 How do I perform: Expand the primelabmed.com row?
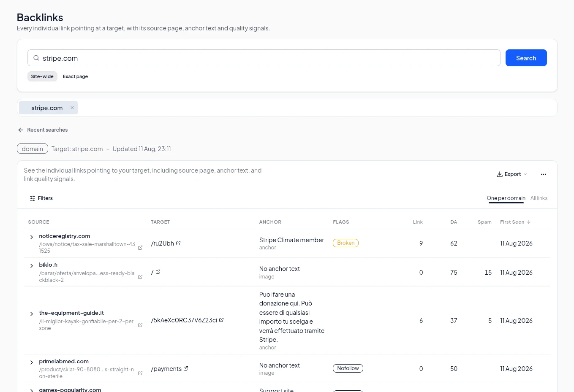coord(32,362)
